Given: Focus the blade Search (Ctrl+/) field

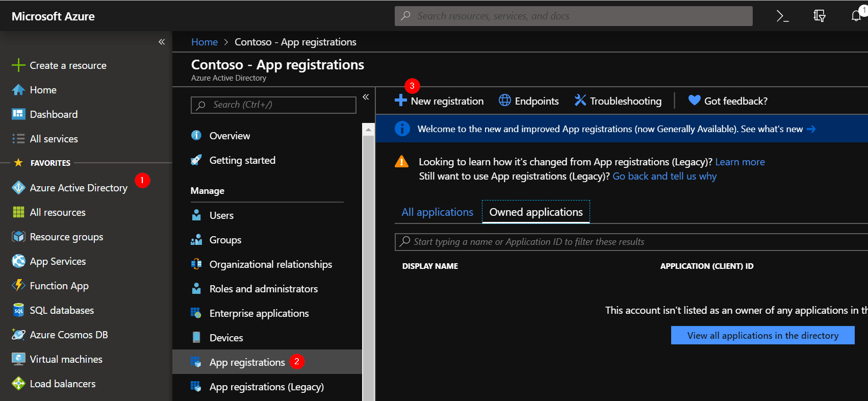Looking at the screenshot, I should pos(273,105).
